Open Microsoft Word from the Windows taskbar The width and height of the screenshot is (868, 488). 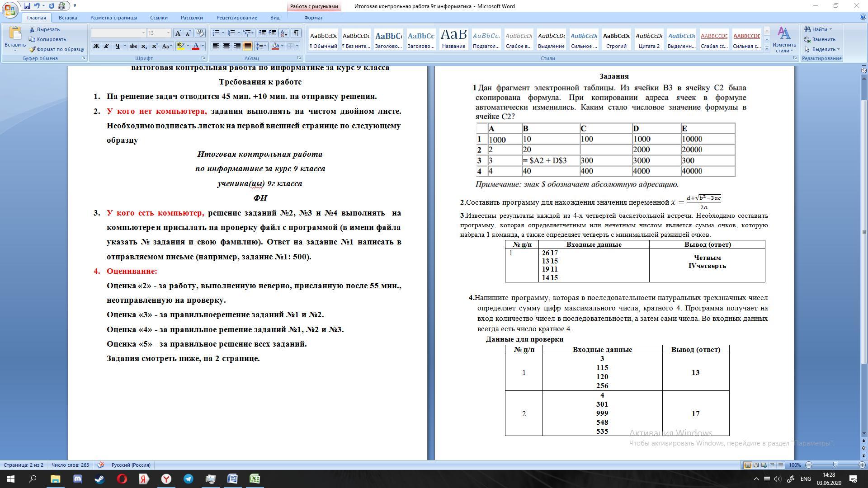click(x=232, y=479)
